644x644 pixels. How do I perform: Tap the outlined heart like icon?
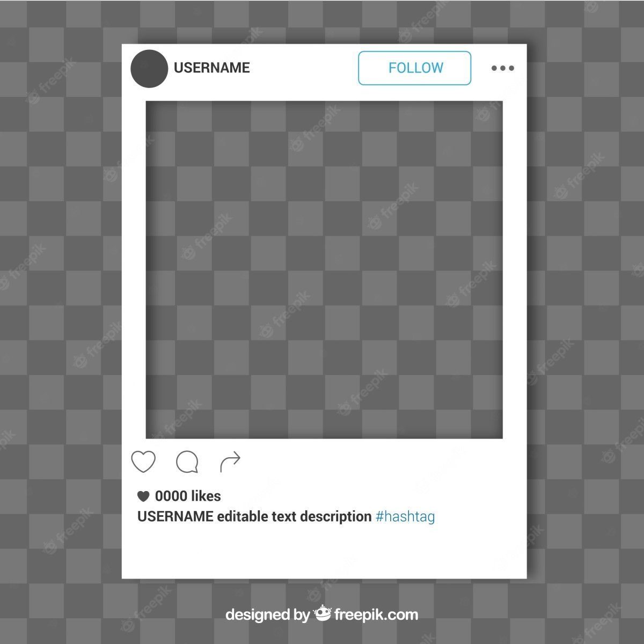(x=143, y=462)
